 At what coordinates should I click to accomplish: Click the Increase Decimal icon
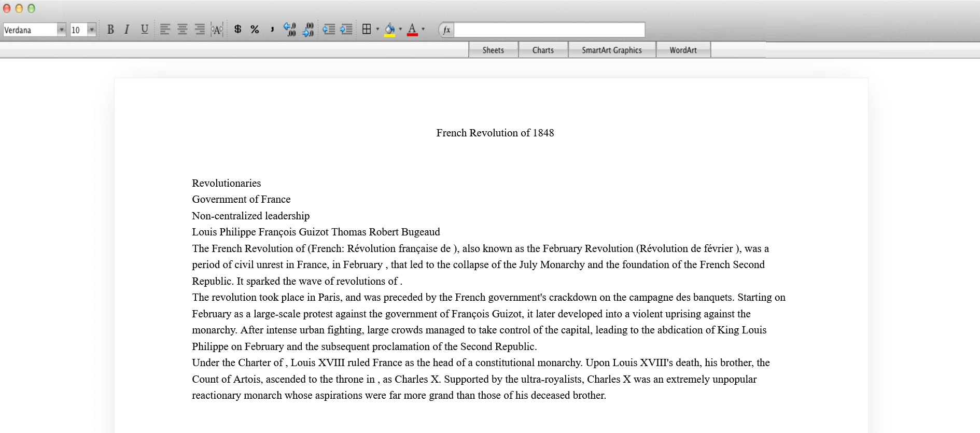pyautogui.click(x=290, y=30)
